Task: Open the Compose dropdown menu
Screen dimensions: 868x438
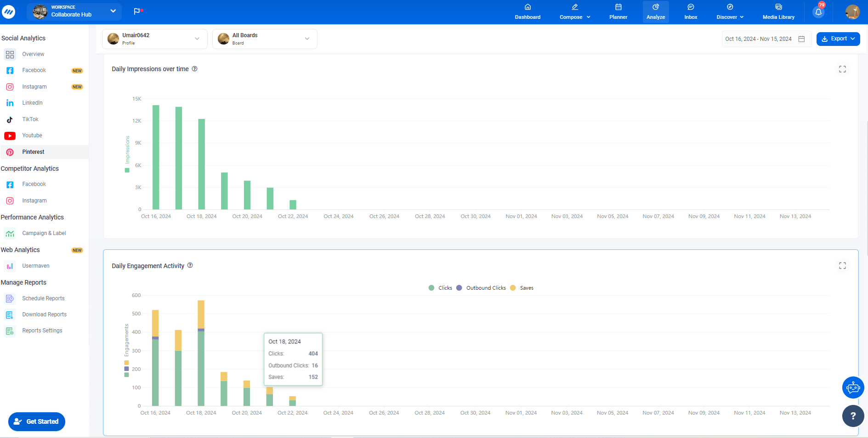Action: click(575, 12)
